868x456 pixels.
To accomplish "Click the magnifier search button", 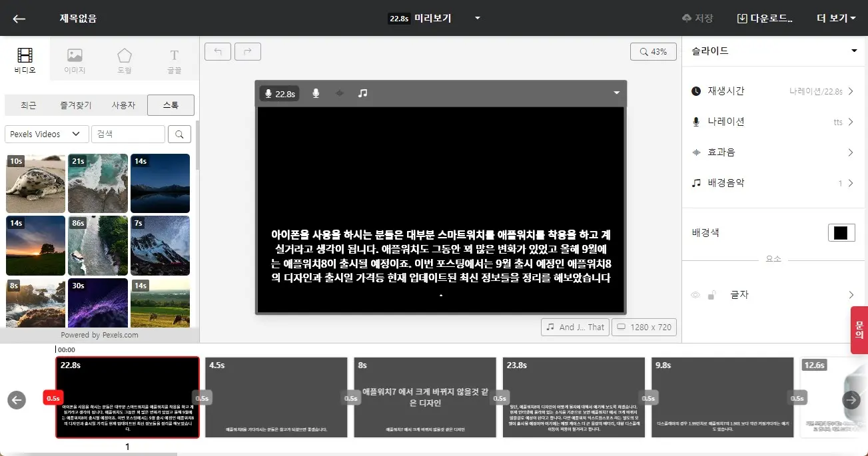I will [x=179, y=134].
